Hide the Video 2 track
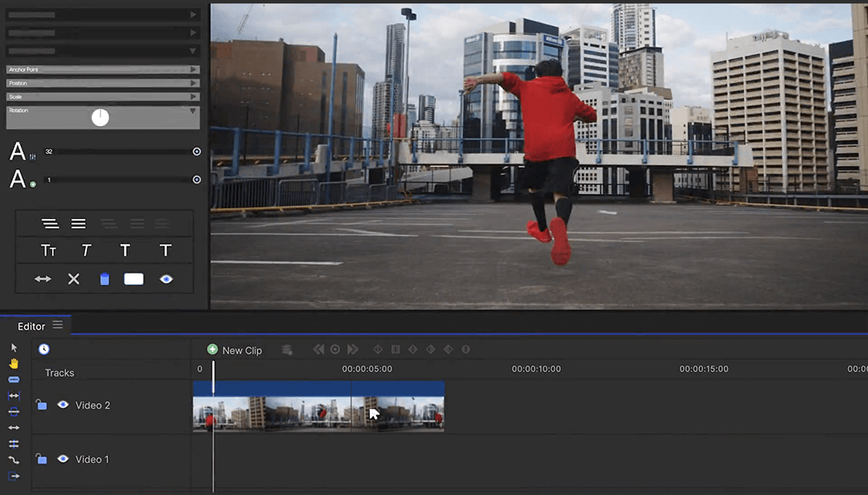This screenshot has width=868, height=495. (x=63, y=405)
